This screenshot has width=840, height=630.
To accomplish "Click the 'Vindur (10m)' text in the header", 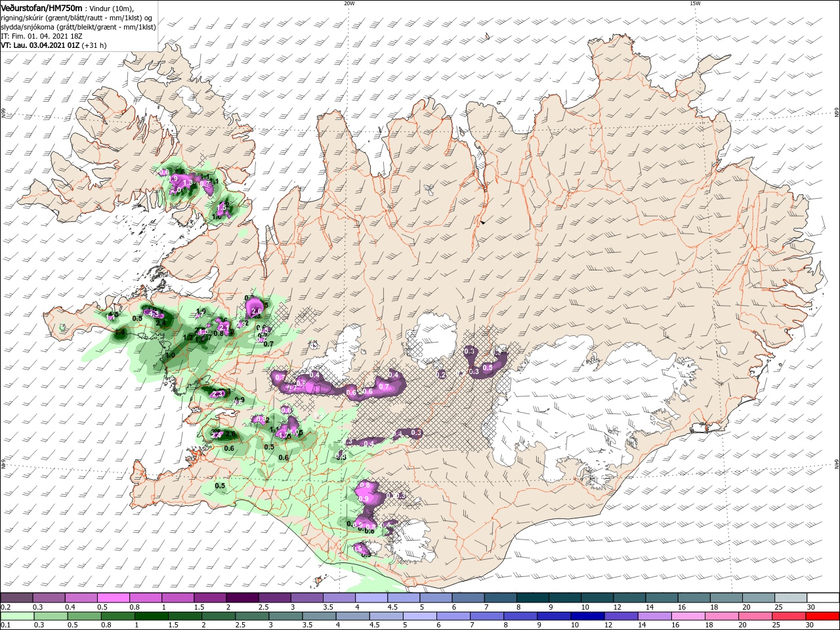I will point(110,8).
